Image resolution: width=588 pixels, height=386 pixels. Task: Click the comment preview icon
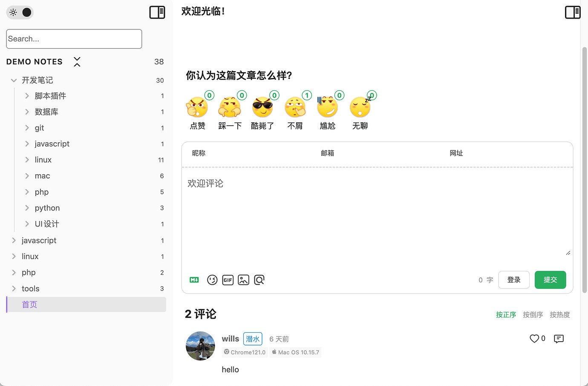tap(259, 280)
